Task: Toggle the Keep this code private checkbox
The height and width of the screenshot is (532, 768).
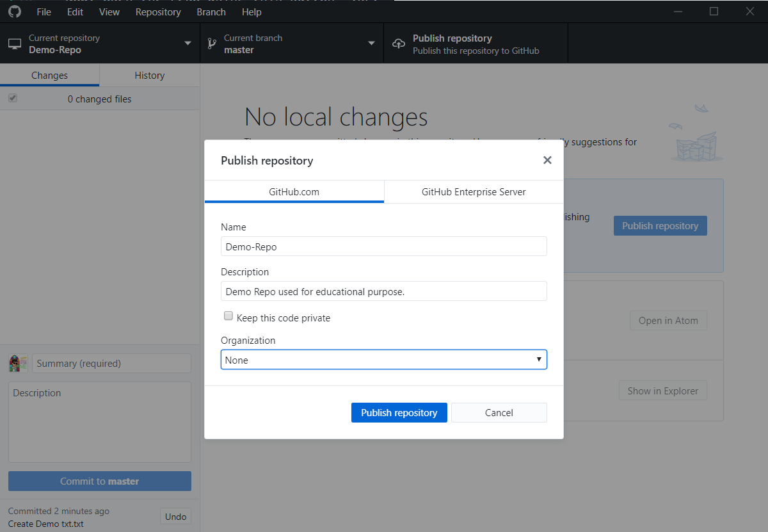Action: pos(228,316)
